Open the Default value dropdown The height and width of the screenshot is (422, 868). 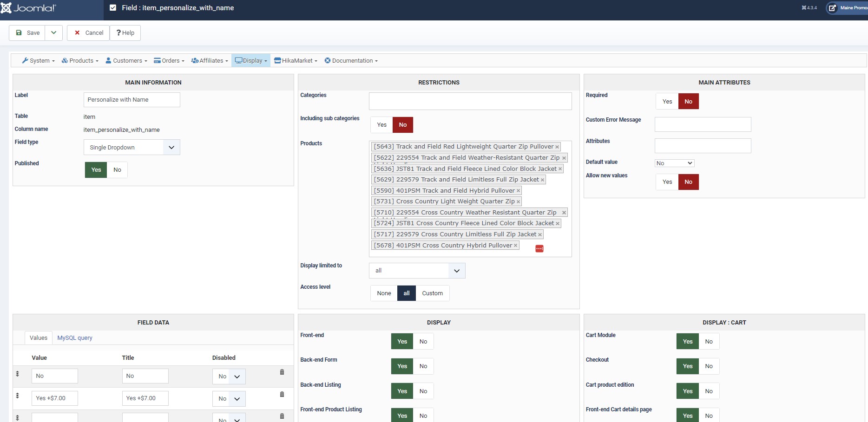pos(674,163)
